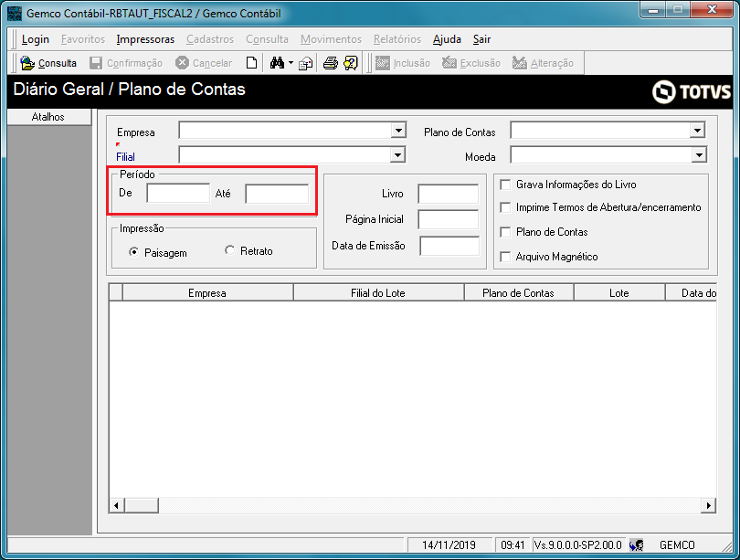
Task: Click the Livro input field
Action: click(448, 194)
